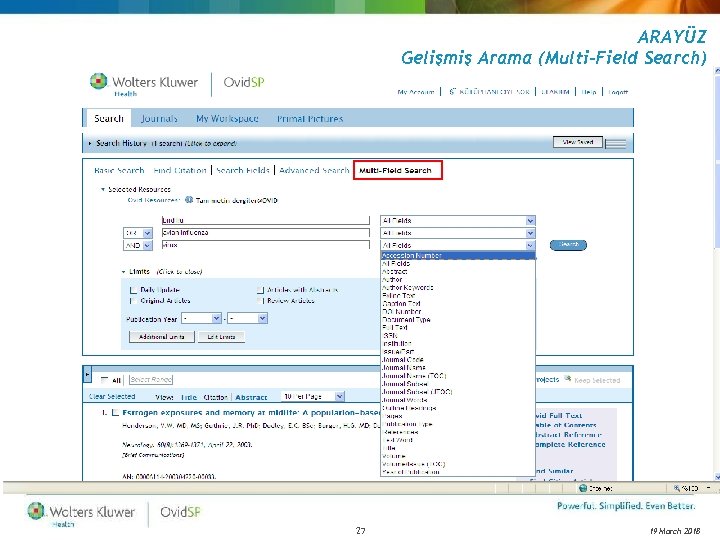Click the page's vertical scrollbar
Screen dimensions: 720x540
point(717,273)
